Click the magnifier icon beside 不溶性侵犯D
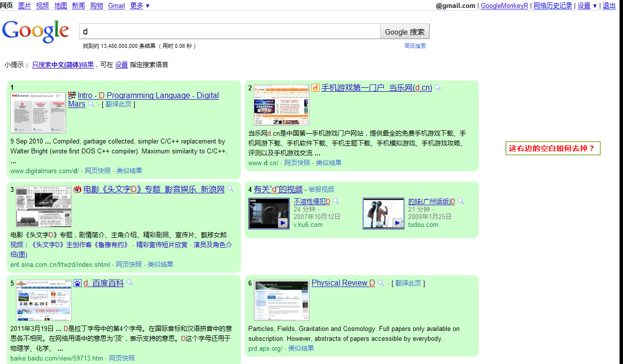The image size is (623, 364). pyautogui.click(x=336, y=201)
